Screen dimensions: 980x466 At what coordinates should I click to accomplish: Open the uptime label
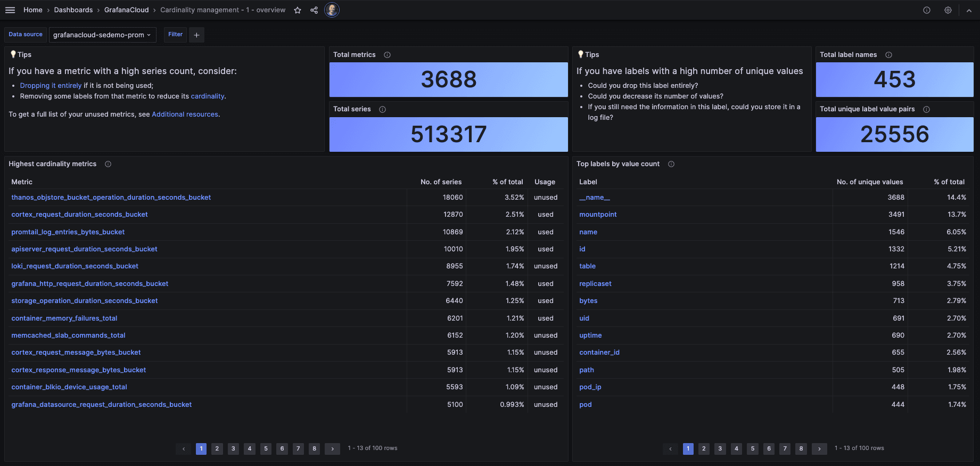pos(590,336)
